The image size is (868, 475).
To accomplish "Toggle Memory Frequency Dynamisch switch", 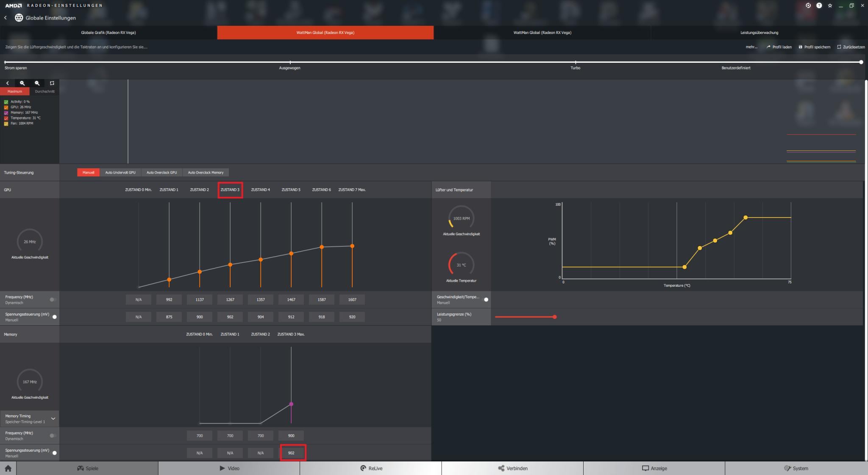I will coord(53,436).
